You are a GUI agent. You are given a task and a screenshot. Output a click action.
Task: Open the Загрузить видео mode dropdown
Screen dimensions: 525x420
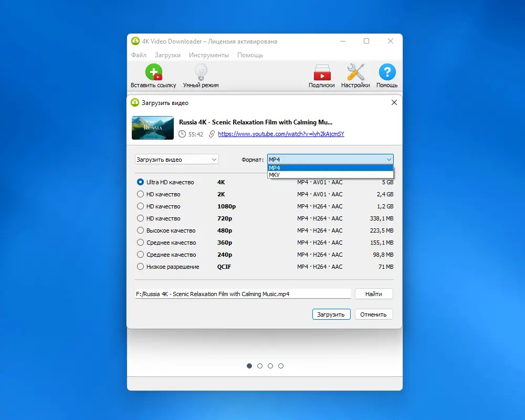coord(177,160)
